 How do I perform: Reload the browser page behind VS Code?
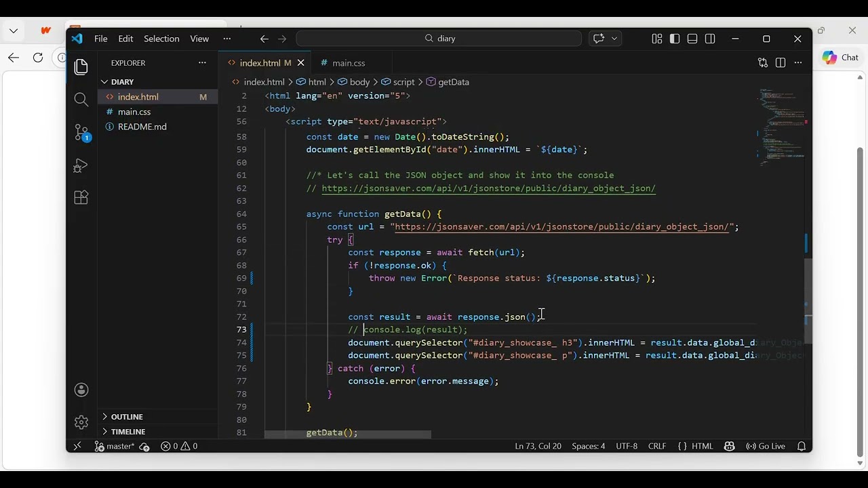[38, 58]
